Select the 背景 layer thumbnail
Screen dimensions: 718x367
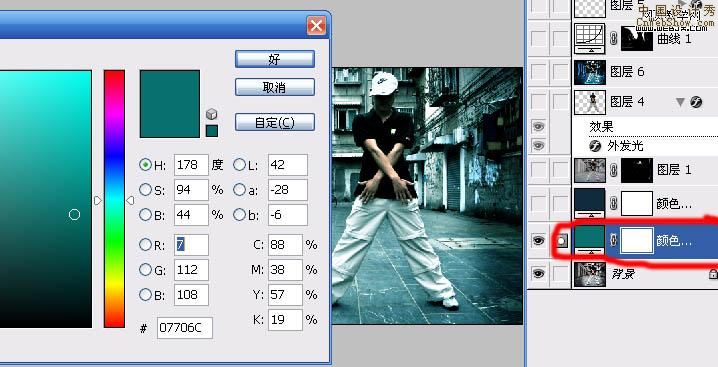click(590, 274)
